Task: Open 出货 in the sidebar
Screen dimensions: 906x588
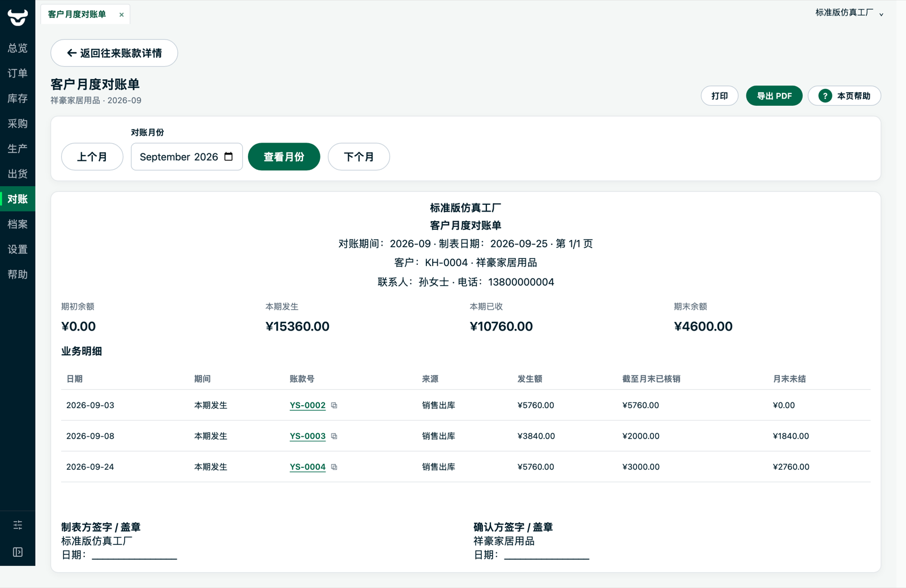Action: coord(18,174)
